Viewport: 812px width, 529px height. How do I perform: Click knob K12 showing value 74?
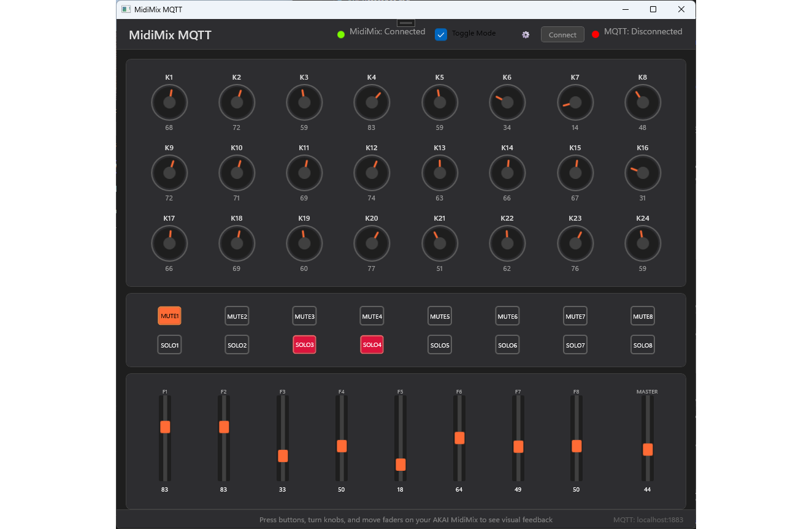click(372, 173)
